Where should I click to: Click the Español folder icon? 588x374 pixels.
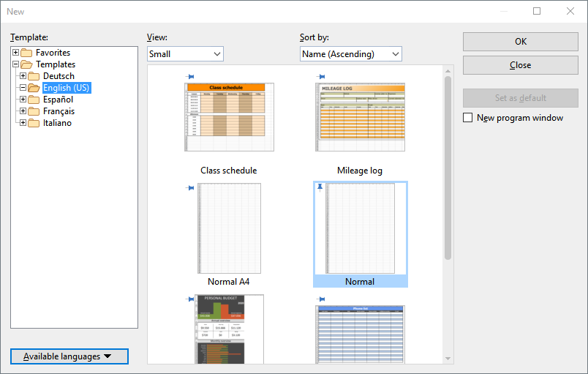coord(34,100)
